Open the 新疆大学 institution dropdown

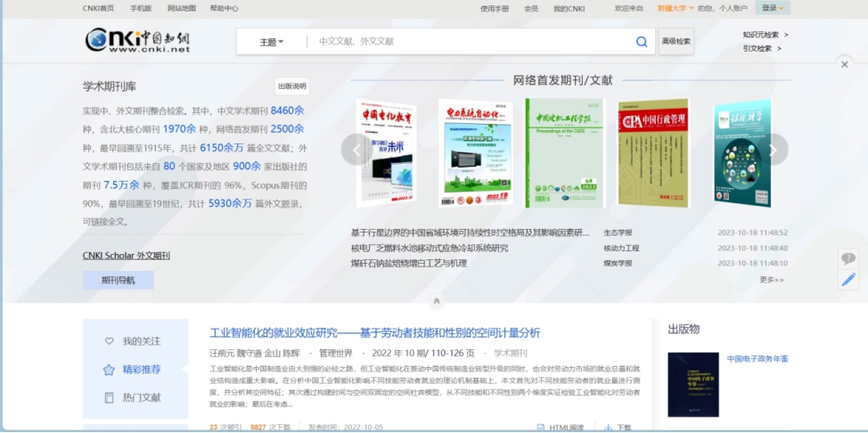point(675,8)
